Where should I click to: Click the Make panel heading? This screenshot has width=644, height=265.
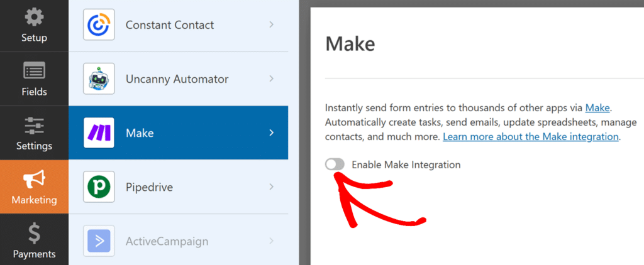[x=350, y=43]
